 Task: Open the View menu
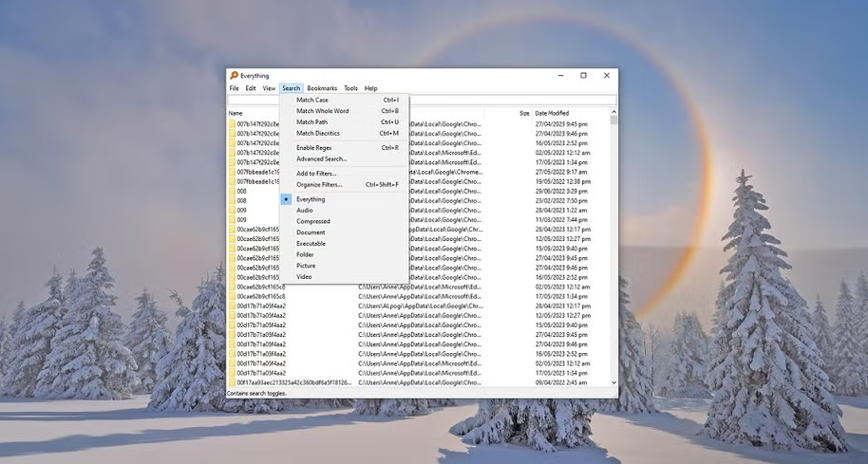[269, 88]
